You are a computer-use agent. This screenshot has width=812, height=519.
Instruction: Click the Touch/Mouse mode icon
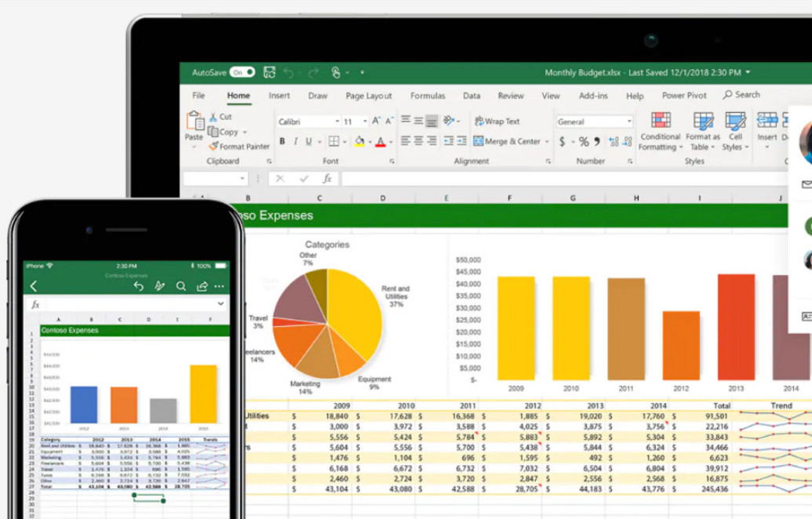coord(336,72)
